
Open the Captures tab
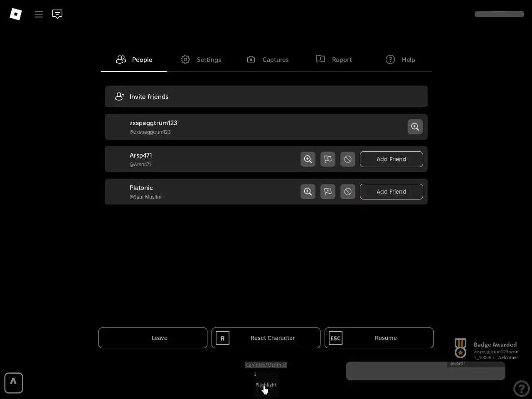(267, 60)
